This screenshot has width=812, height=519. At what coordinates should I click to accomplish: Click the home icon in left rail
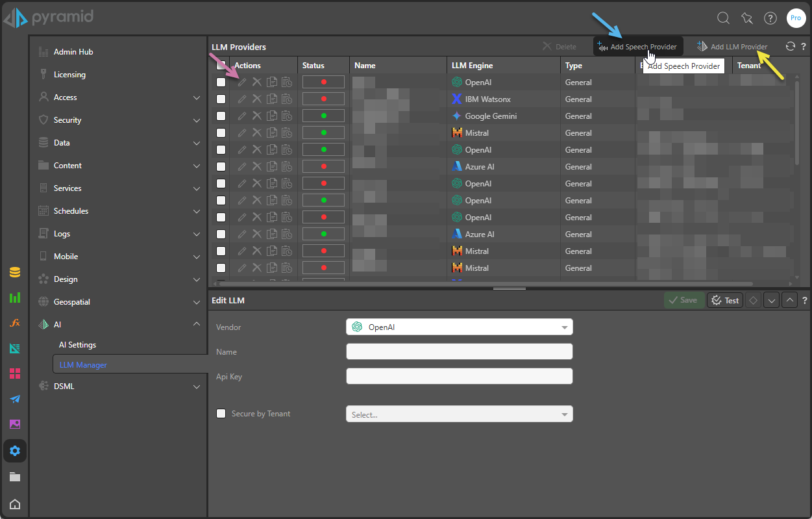coord(15,504)
